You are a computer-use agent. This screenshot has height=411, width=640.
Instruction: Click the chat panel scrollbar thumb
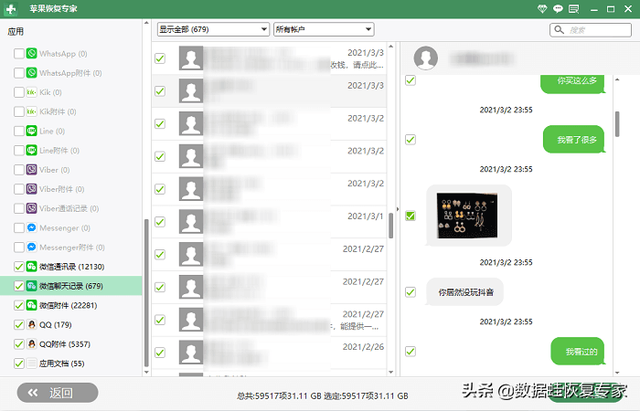click(617, 124)
